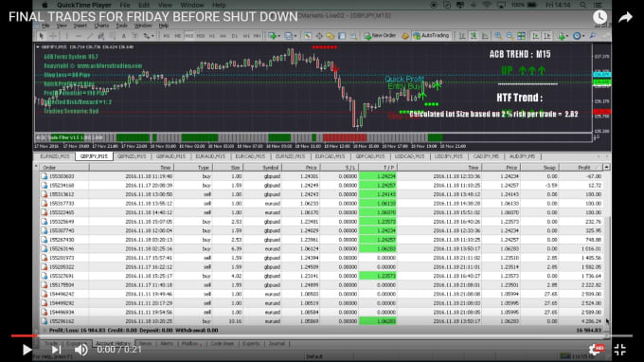This screenshot has width=644, height=362.
Task: Select order 155296162 row
Action: [322, 321]
